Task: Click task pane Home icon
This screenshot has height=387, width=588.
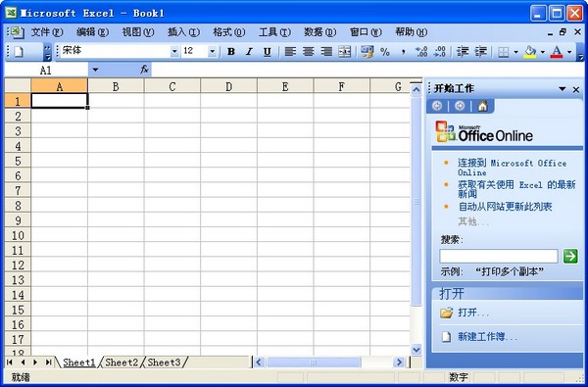Action: 482,107
